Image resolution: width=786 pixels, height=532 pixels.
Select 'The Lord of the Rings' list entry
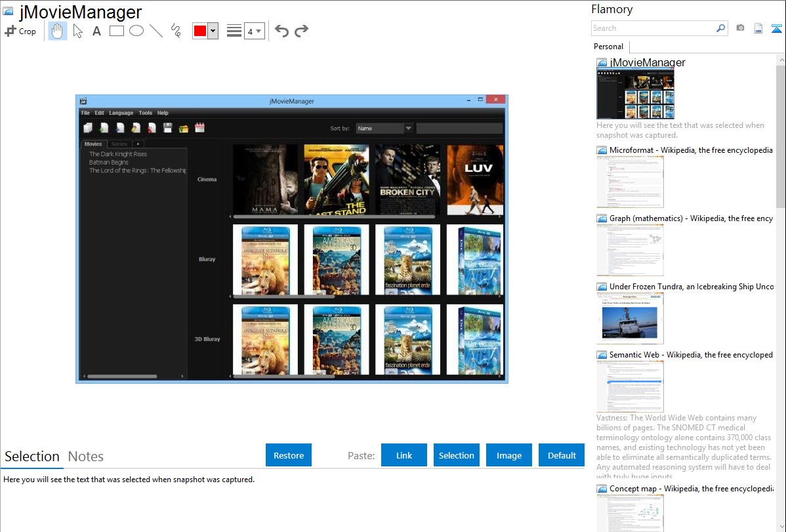coord(137,171)
